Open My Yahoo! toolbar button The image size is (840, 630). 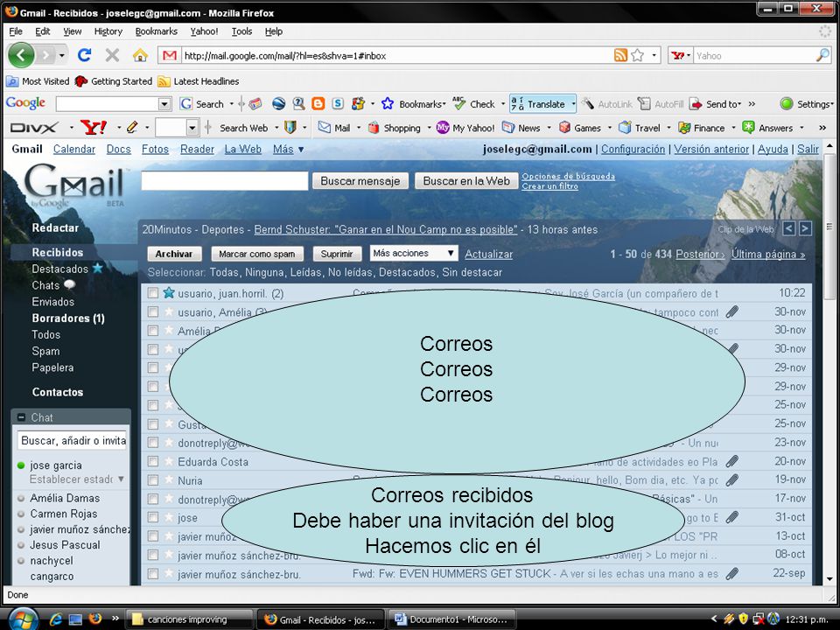click(465, 128)
